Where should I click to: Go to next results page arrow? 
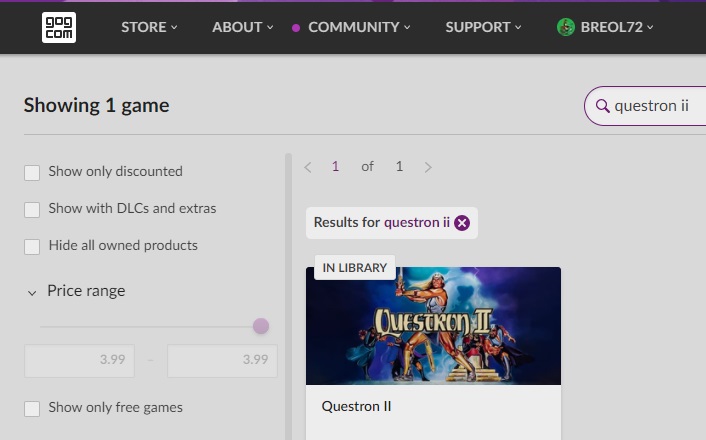(x=428, y=168)
